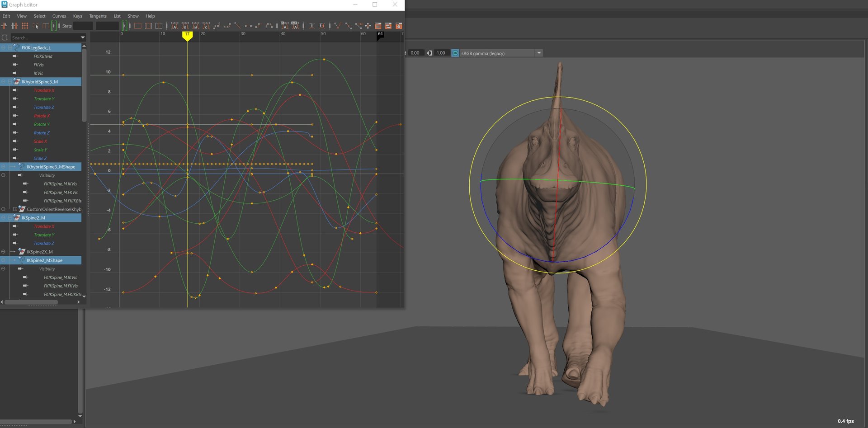The image size is (868, 428).
Task: Click the Frame All icon
Action: coord(138,26)
